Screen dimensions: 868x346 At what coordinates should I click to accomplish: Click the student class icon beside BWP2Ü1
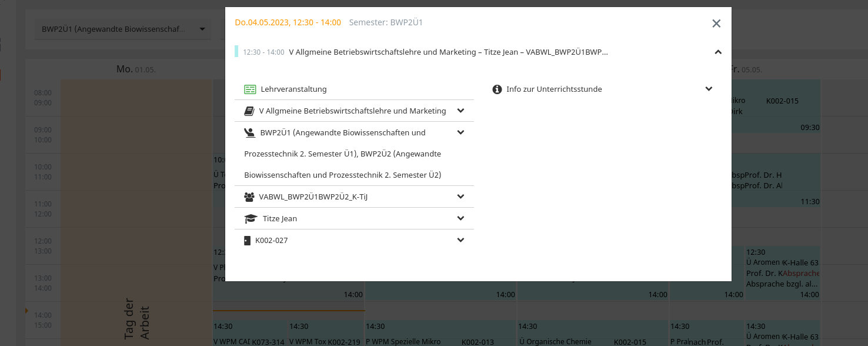[249, 132]
